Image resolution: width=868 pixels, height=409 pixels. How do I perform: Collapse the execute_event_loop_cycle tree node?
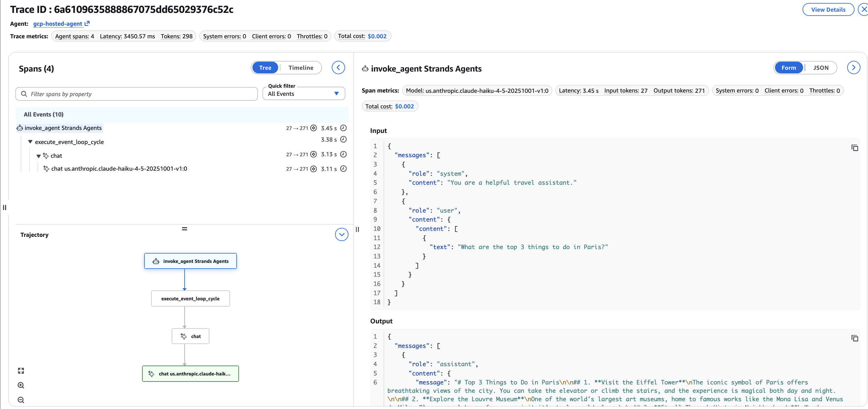(x=30, y=142)
